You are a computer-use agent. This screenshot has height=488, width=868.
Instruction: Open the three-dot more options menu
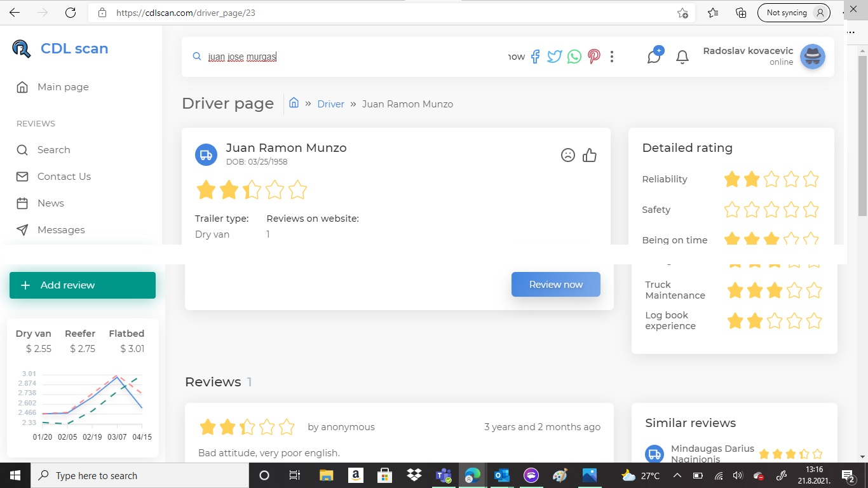(612, 57)
